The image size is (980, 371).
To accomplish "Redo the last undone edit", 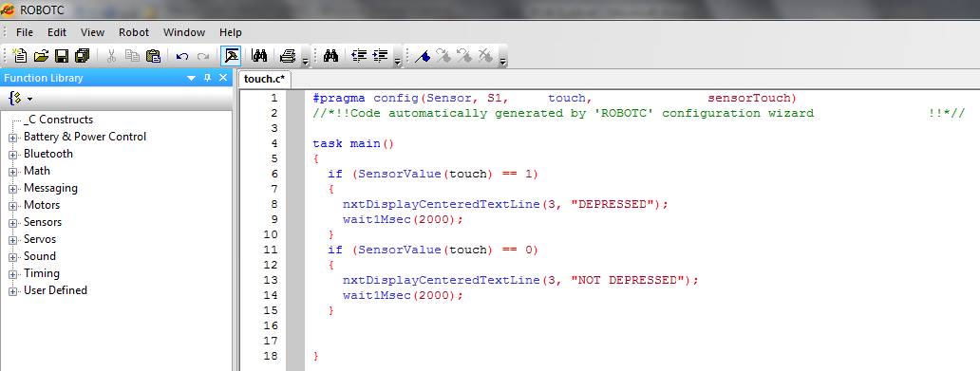I will [203, 56].
